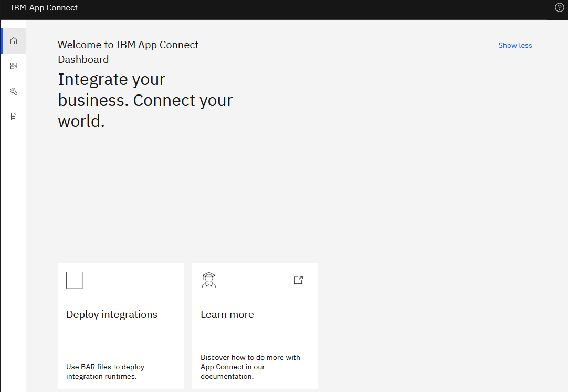The width and height of the screenshot is (568, 392).
Task: Click the external link arrow icon
Action: point(298,280)
